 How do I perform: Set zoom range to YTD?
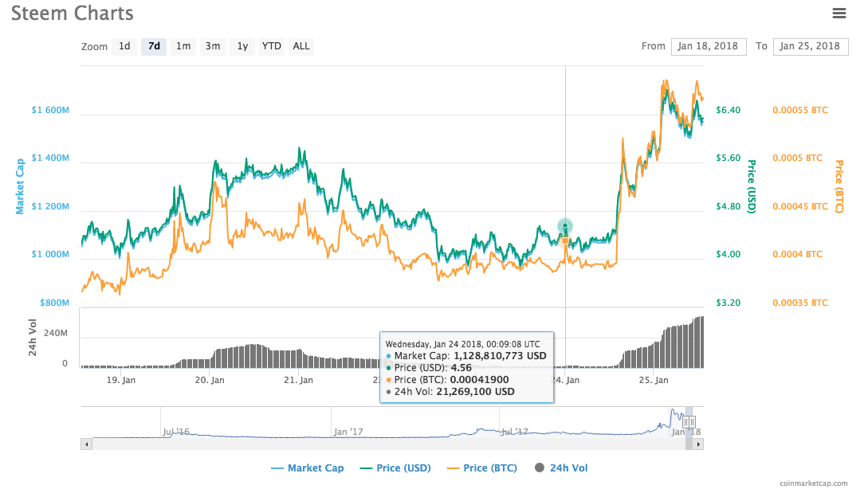pos(271,46)
